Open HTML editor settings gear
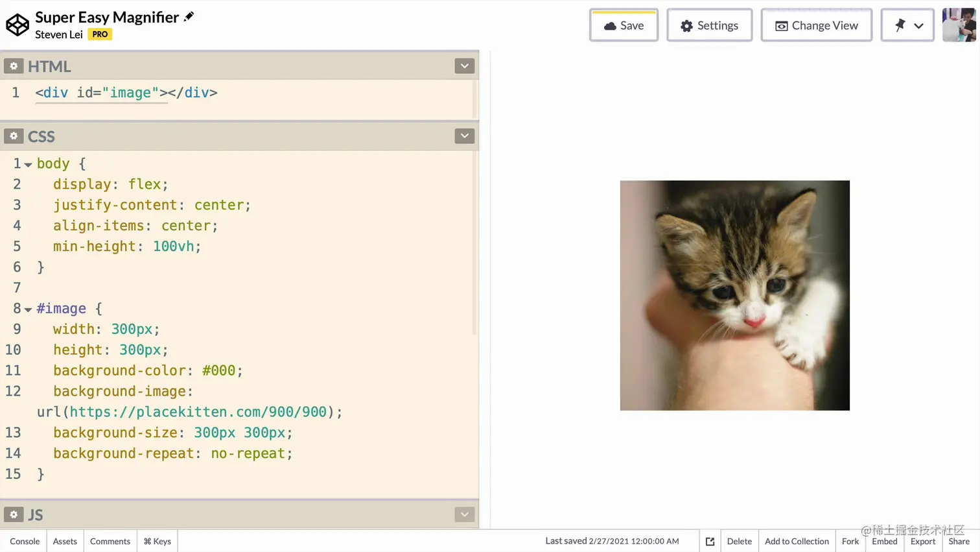 click(14, 66)
